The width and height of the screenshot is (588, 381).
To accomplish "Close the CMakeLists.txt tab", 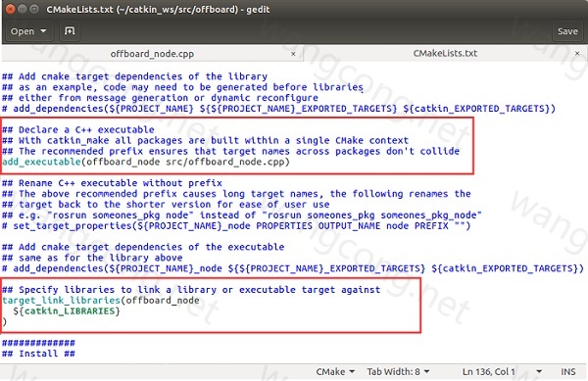I will point(577,54).
